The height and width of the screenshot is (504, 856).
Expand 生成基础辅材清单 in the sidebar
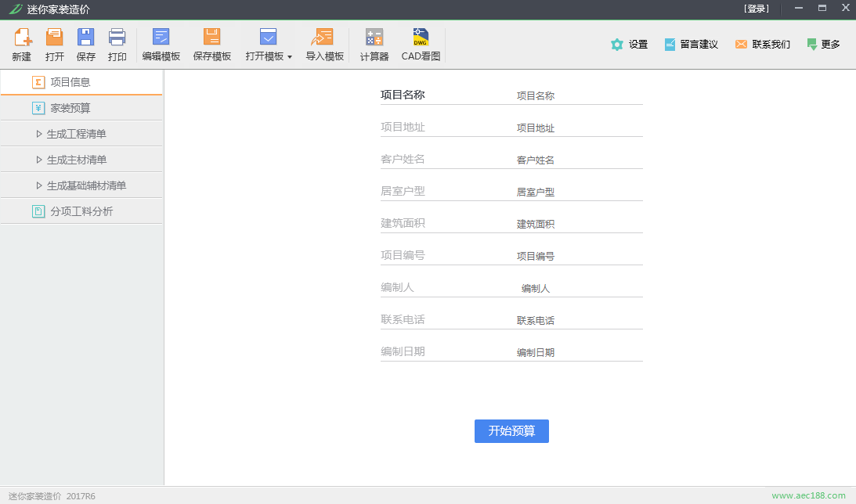point(39,185)
